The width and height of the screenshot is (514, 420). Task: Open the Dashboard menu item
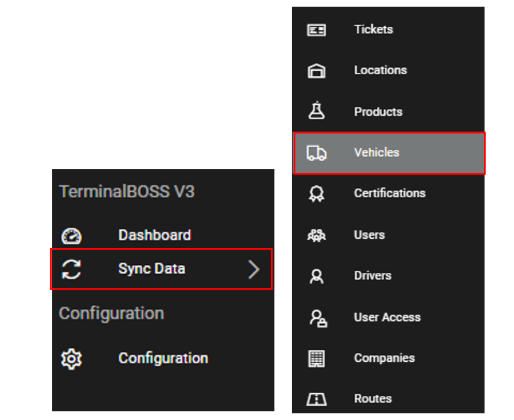(x=163, y=235)
